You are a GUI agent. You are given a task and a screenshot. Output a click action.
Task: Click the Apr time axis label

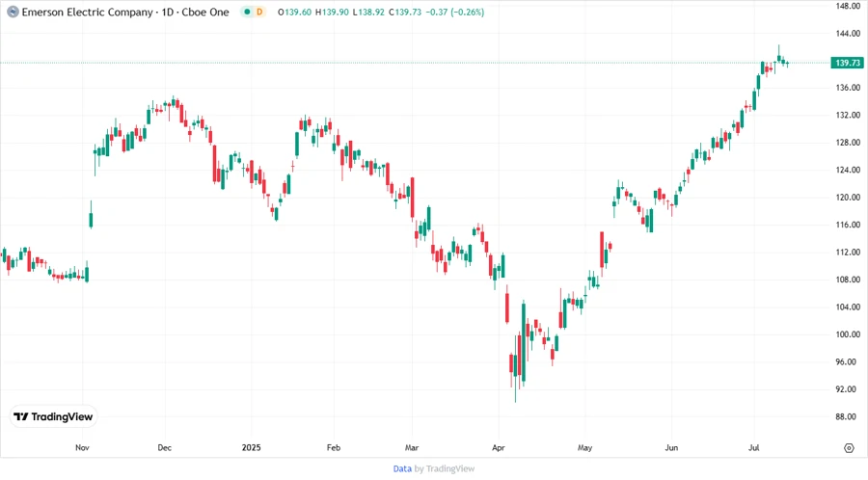click(499, 447)
